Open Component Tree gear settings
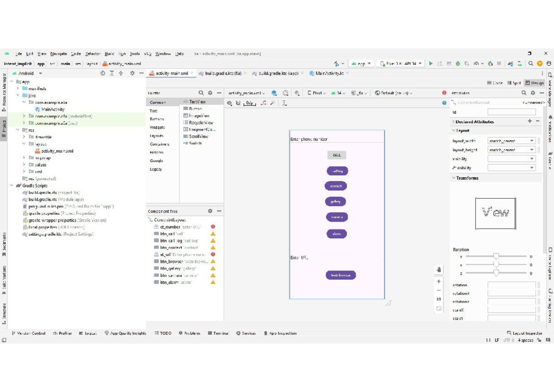Image resolution: width=554 pixels, height=392 pixels. [210, 211]
